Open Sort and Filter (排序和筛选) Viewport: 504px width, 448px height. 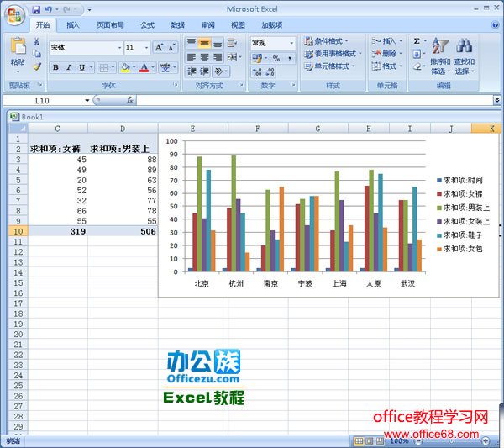440,56
